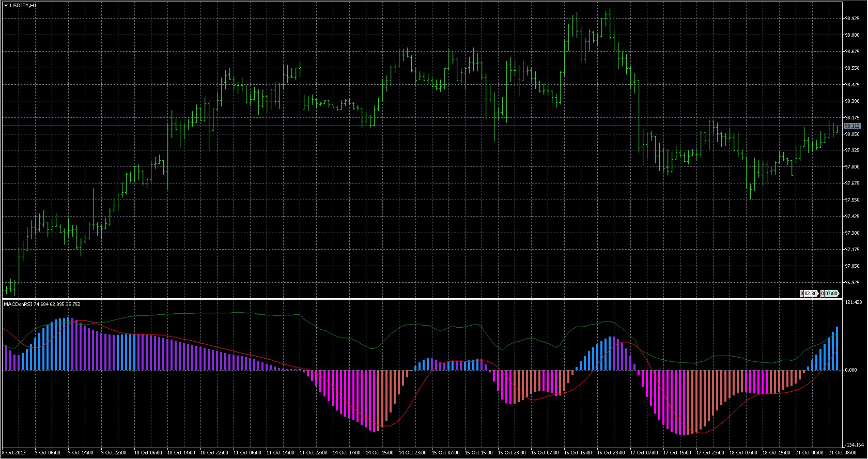
Task: Click the 0.000 indicator zero level label
Action: coord(851,370)
